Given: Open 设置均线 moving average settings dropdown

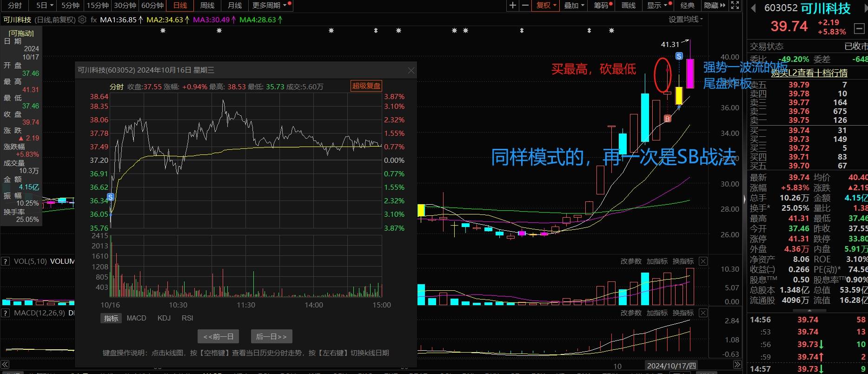Looking at the screenshot, I should click(686, 19).
